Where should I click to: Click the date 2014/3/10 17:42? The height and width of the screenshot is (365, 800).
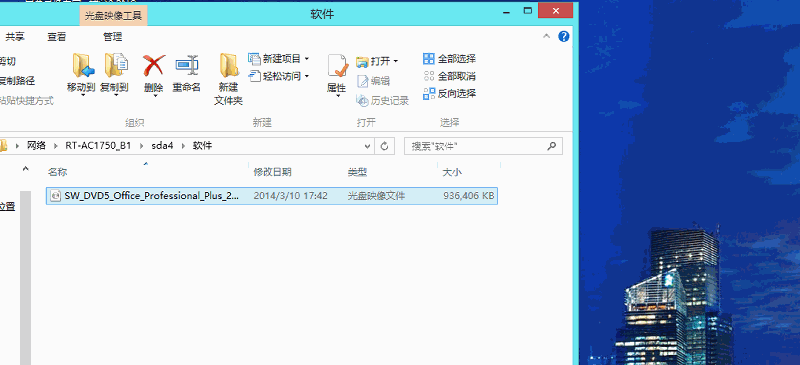290,196
